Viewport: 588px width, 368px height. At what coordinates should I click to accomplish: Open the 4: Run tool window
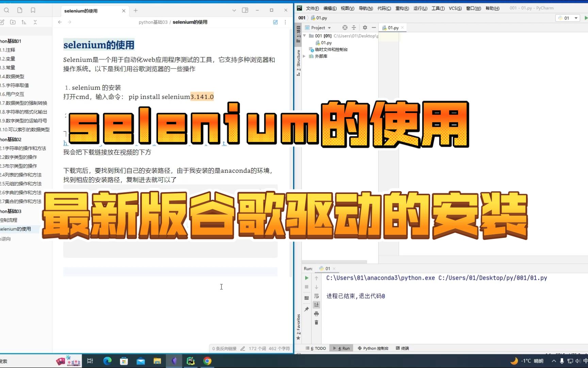pyautogui.click(x=341, y=348)
